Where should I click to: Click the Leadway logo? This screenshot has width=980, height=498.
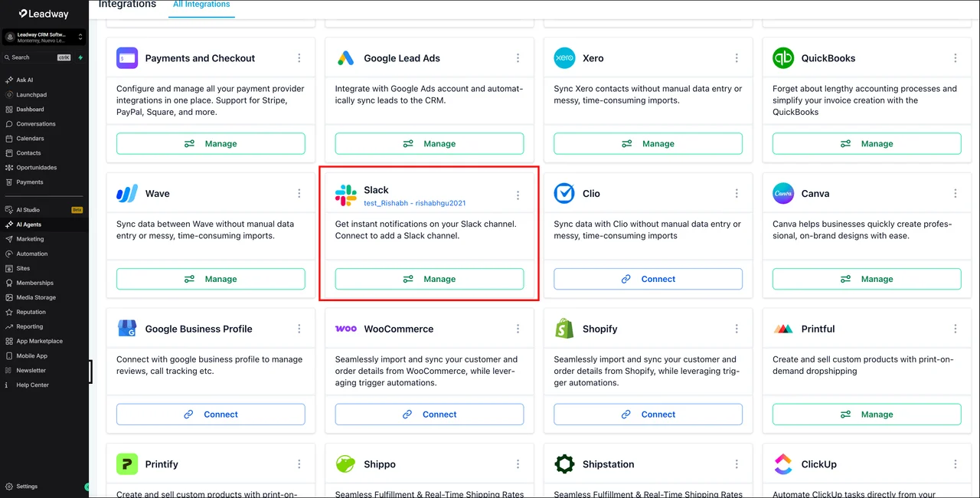[x=44, y=14]
